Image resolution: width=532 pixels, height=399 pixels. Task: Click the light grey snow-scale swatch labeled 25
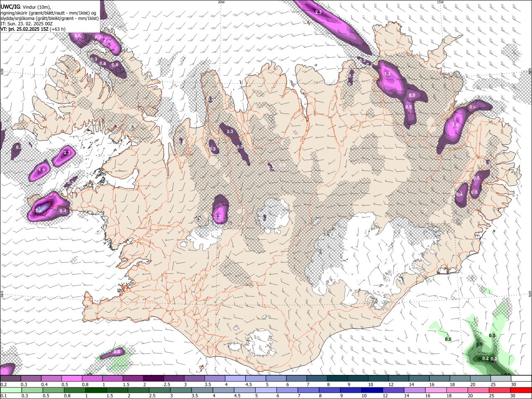pos(500,379)
